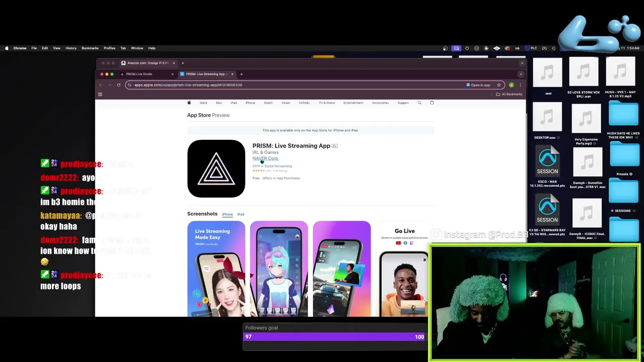Screen dimensions: 644x362
Task: Open the Chrome menu in the menu bar
Action: tap(20, 48)
